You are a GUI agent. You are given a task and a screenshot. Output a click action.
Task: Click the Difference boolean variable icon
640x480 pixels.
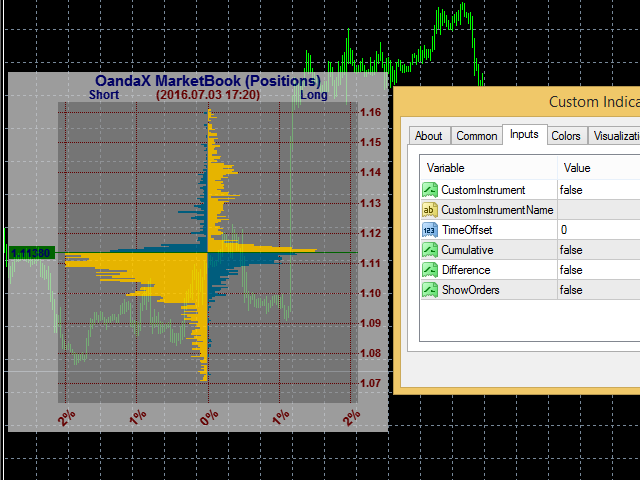point(430,270)
